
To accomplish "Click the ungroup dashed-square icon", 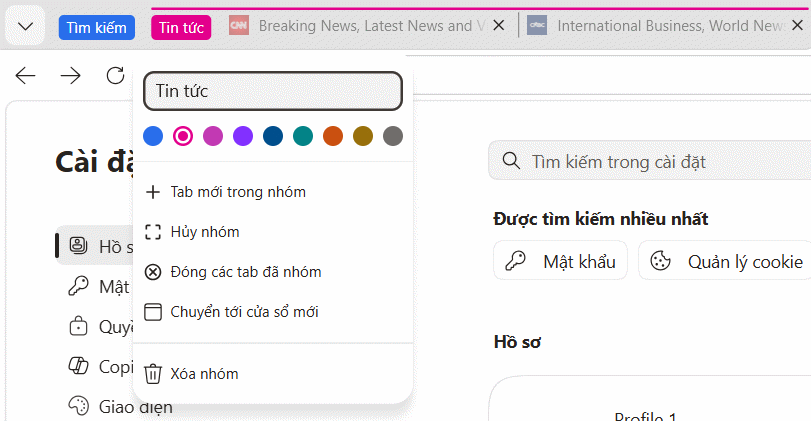I will pos(153,232).
